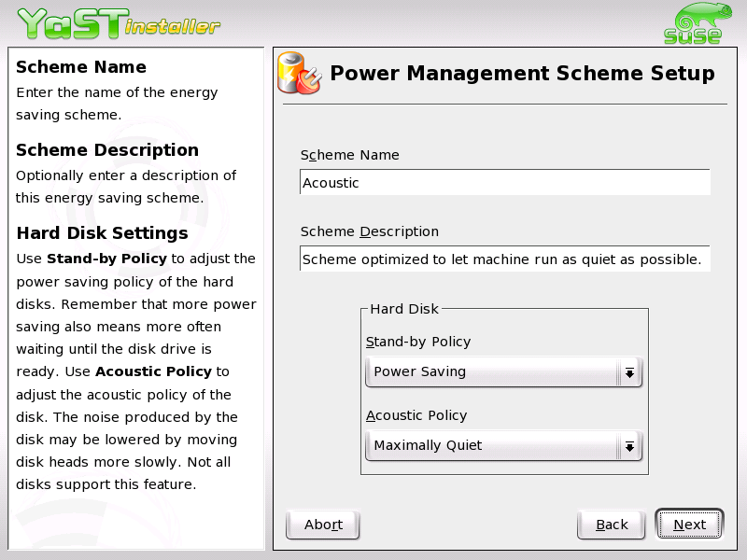Viewport: 747px width, 560px height.
Task: Click the Power Management Scheme Setup title
Action: pyautogui.click(x=520, y=73)
